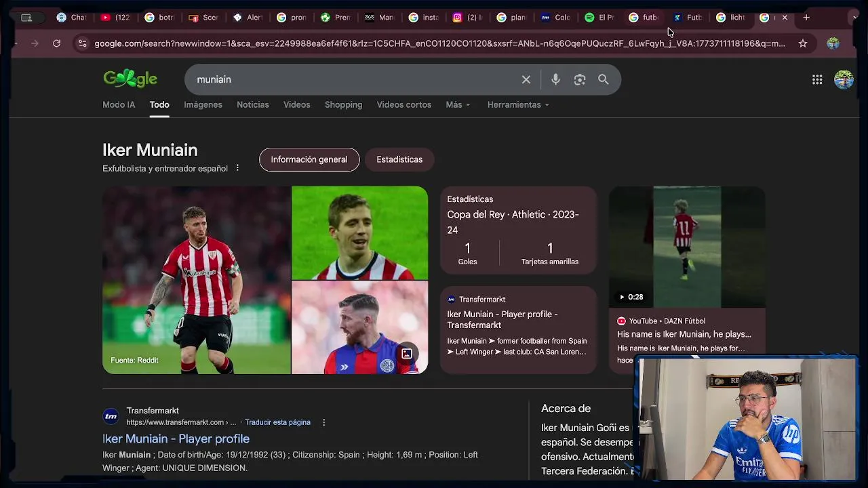This screenshot has width=868, height=488.
Task: Click the Iker Muniain heading
Action: (150, 150)
